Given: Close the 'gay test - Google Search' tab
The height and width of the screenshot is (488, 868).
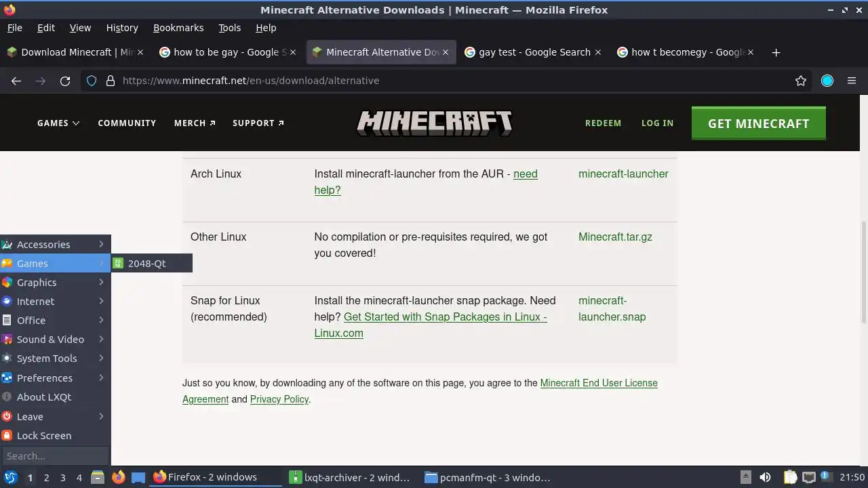Looking at the screenshot, I should point(597,52).
